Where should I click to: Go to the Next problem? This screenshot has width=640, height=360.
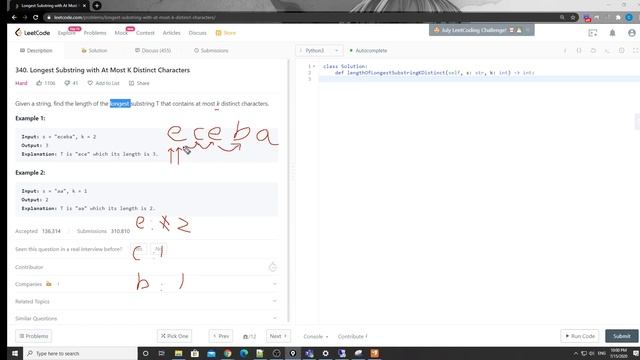(278, 336)
